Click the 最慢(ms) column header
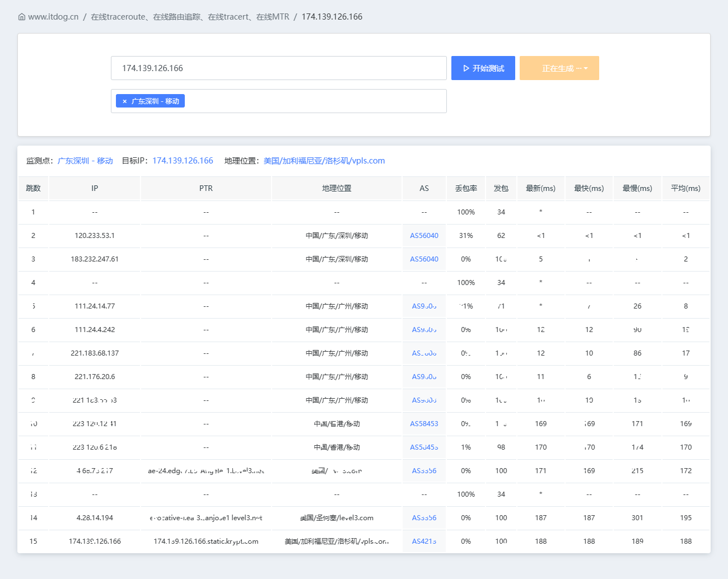Viewport: 728px width, 579px height. click(x=637, y=188)
